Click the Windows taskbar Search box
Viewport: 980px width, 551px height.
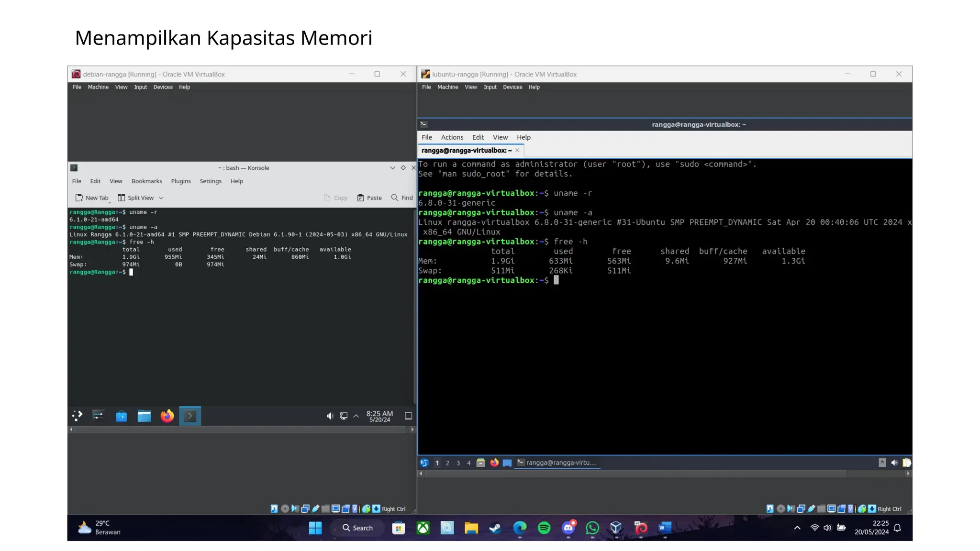[358, 528]
